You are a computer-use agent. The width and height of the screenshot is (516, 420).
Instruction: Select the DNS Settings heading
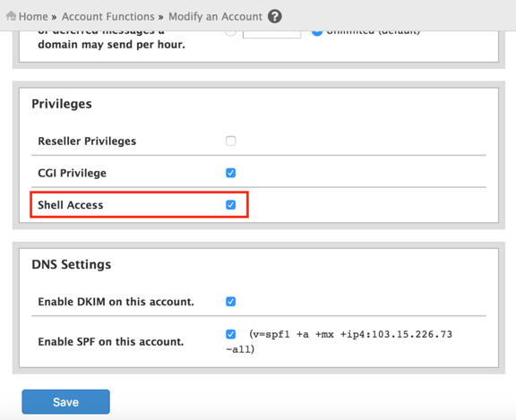[x=72, y=264]
